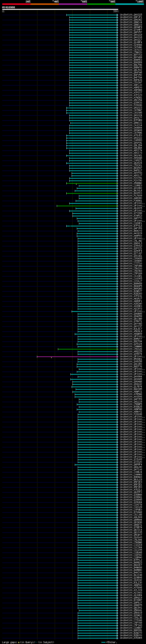
Task: Click the AV416988 query name label
Action: pos(8,7)
